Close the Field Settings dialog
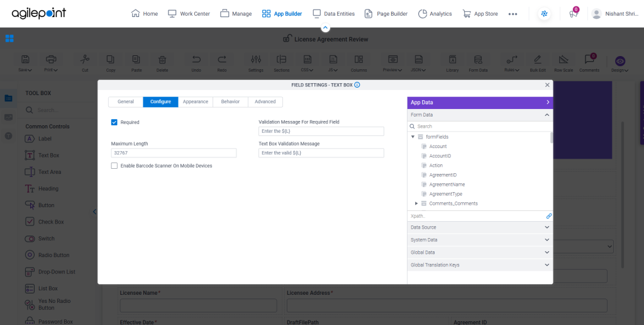Image resolution: width=644 pixels, height=325 pixels. pos(547,84)
